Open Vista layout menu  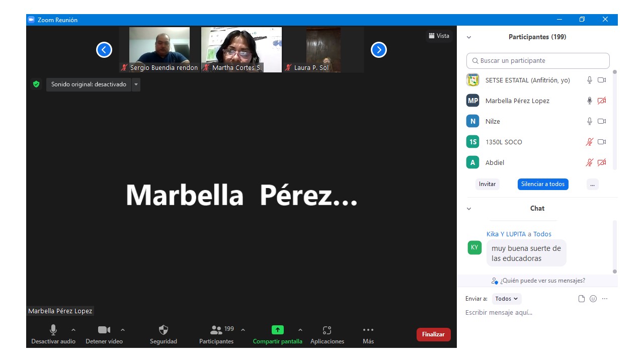(439, 36)
